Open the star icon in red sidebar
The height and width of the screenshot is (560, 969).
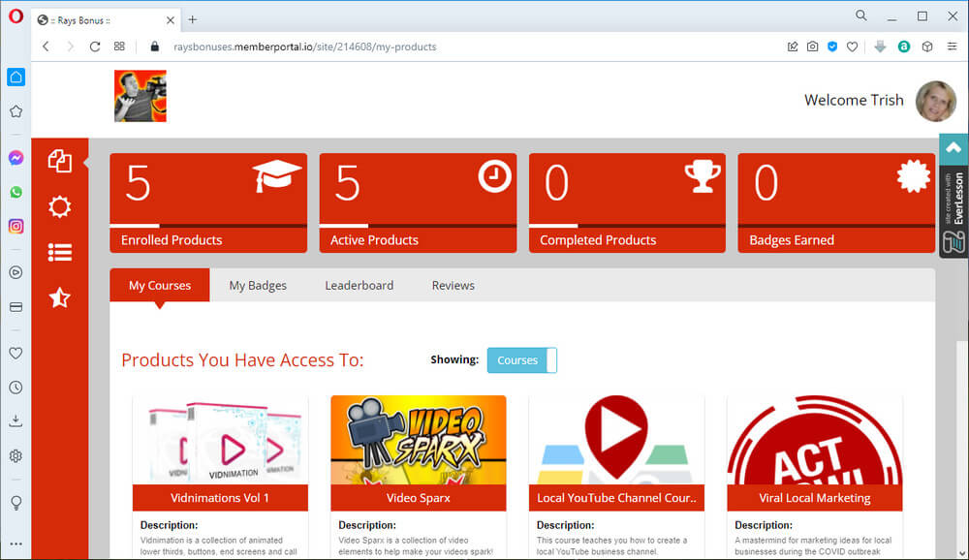(60, 298)
